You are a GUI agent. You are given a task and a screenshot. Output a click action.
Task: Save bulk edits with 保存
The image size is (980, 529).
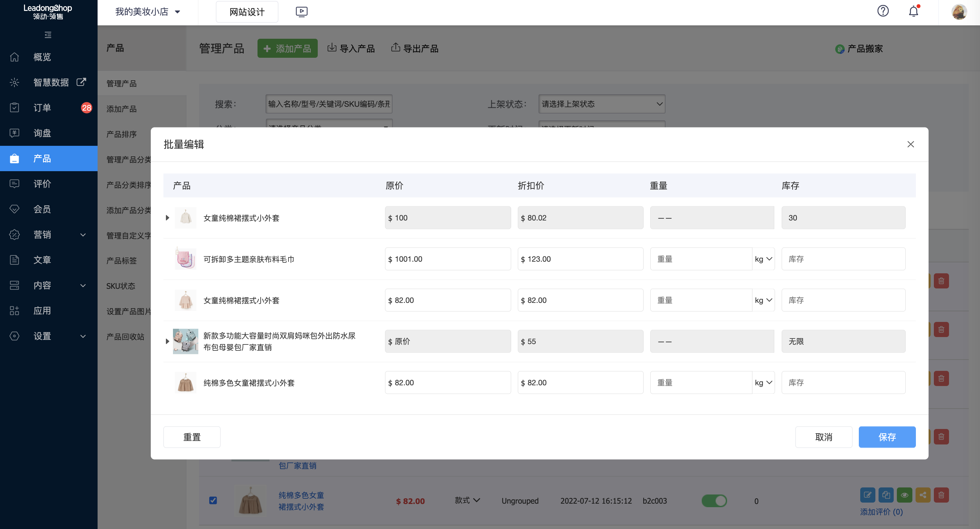pyautogui.click(x=887, y=437)
